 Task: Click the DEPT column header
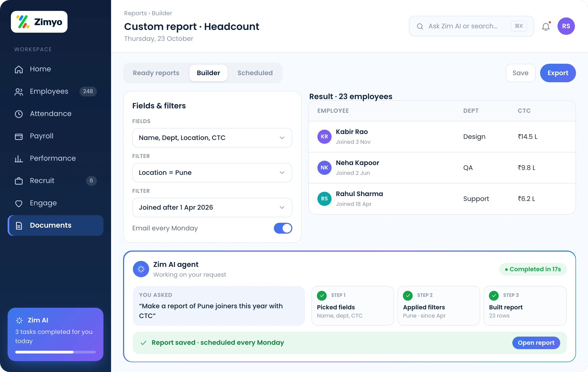(471, 111)
